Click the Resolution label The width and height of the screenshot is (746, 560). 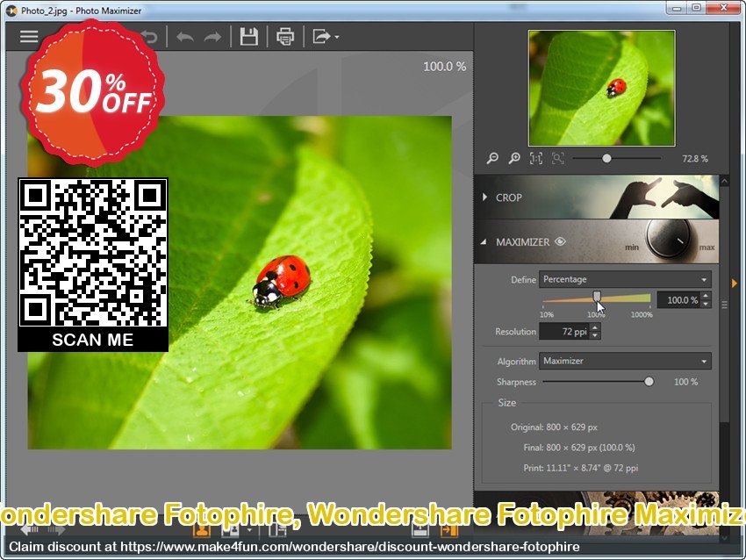[x=516, y=332]
